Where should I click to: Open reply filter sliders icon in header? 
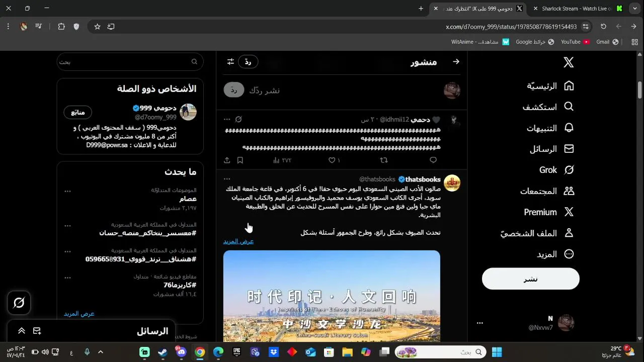[230, 62]
